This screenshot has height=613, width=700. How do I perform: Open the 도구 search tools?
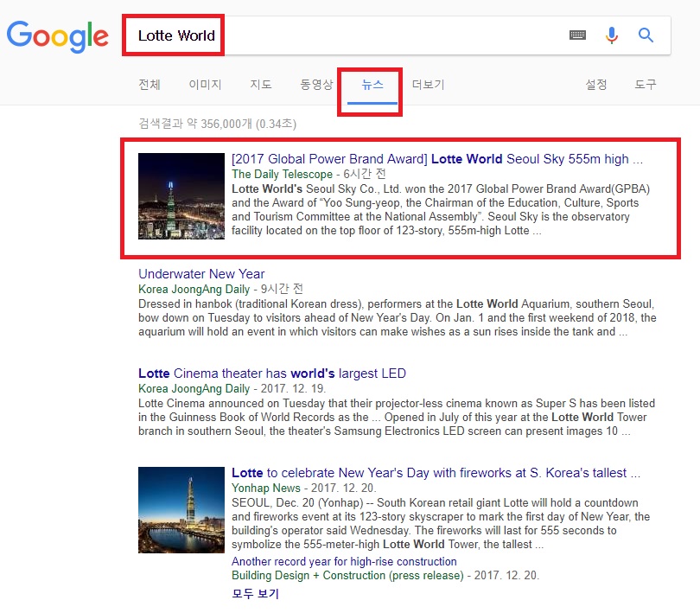(x=646, y=85)
